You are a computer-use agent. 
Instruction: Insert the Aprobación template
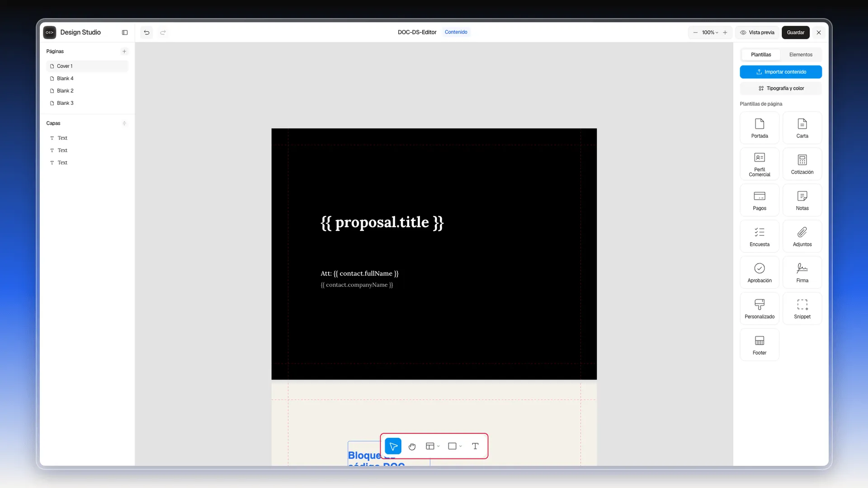click(759, 273)
